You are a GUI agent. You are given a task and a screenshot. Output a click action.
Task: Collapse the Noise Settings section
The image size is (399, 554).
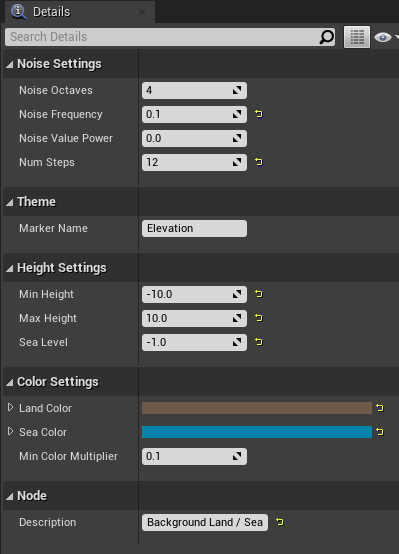tap(10, 65)
